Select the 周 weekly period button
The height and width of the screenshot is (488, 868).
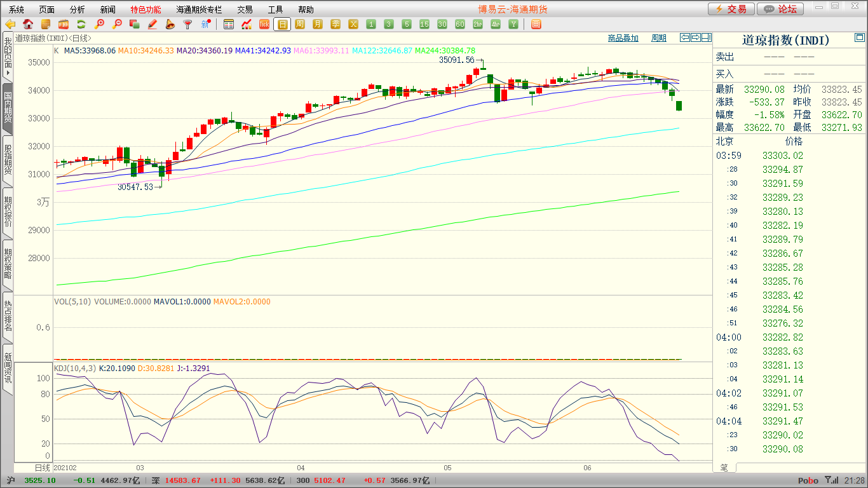point(300,24)
